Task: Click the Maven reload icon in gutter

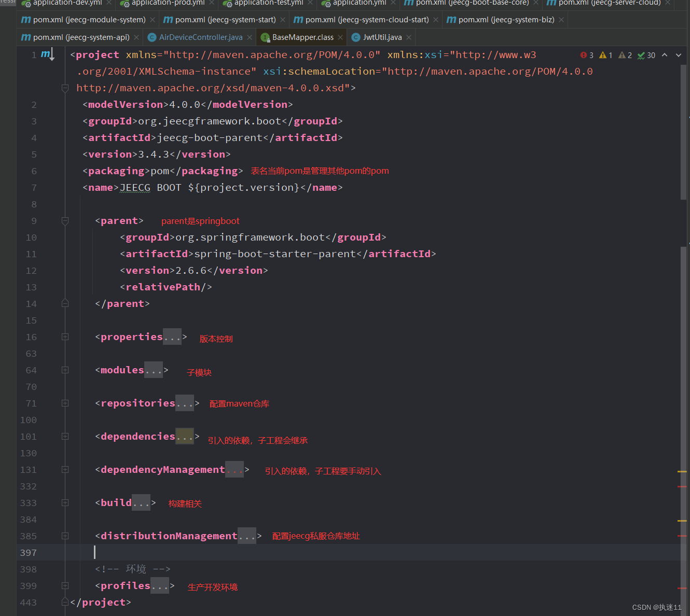Action: 48,54
